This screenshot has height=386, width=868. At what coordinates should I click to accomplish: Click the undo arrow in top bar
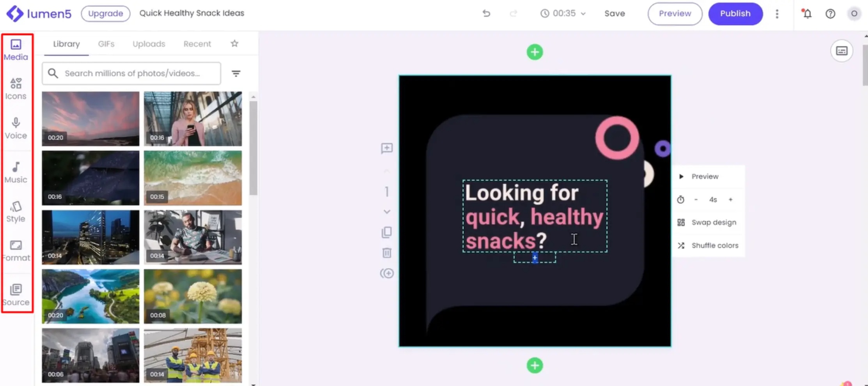pos(486,13)
